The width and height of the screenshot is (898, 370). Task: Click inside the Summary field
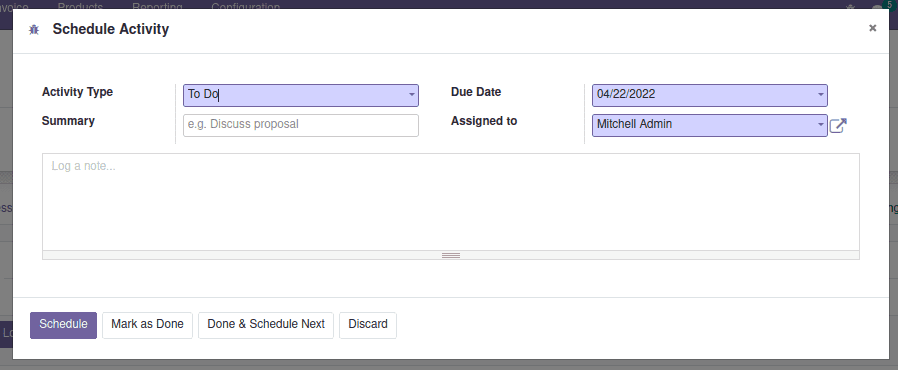pos(301,125)
